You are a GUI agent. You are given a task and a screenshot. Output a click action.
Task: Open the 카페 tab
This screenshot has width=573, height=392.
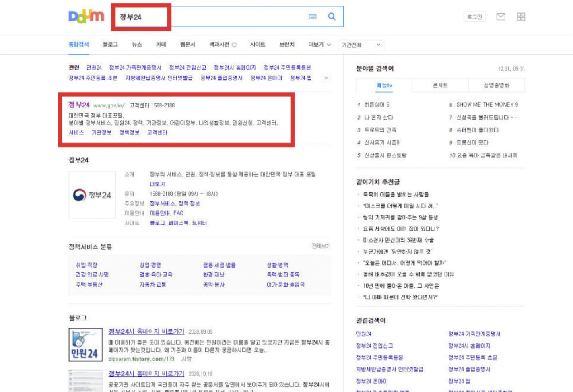(161, 45)
